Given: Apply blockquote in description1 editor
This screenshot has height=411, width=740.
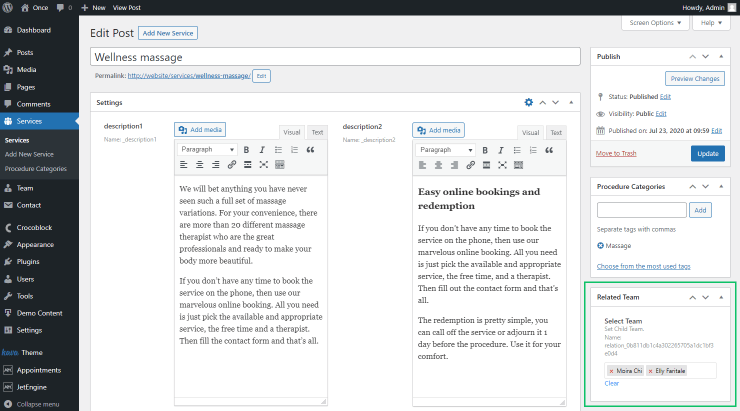Looking at the screenshot, I should (310, 150).
